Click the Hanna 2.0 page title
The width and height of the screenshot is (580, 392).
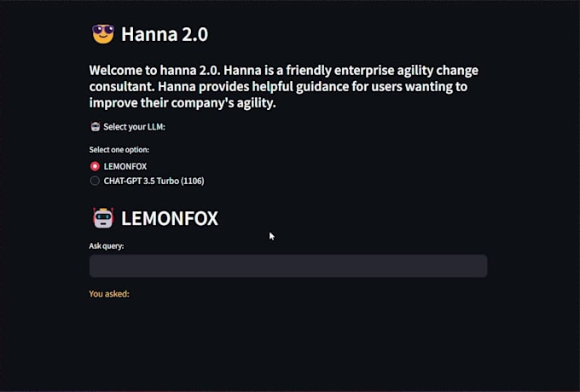pyautogui.click(x=165, y=34)
